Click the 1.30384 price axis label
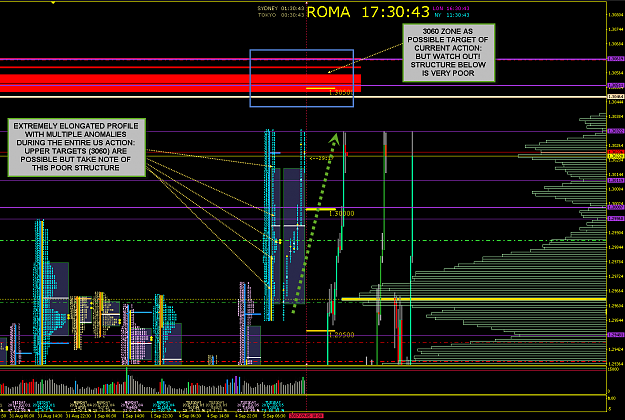 [x=615, y=116]
